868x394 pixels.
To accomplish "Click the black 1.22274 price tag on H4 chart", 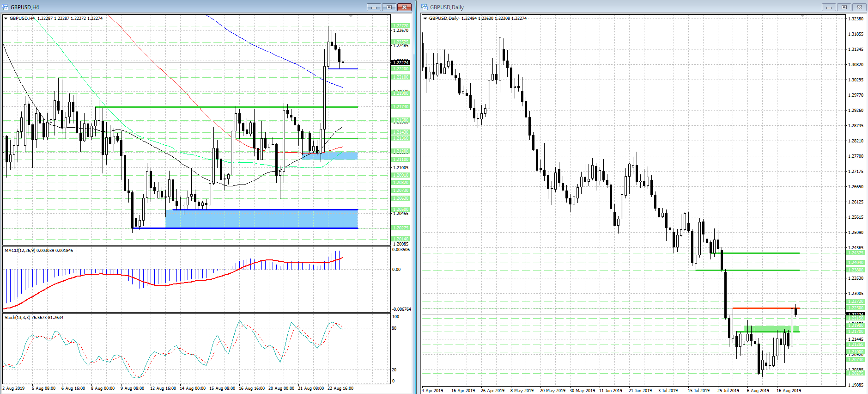I will tap(400, 62).
